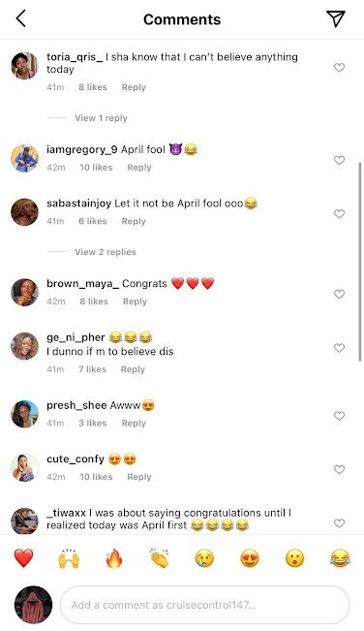Reply to cute_confy's comment
The image size is (364, 631).
click(x=139, y=477)
